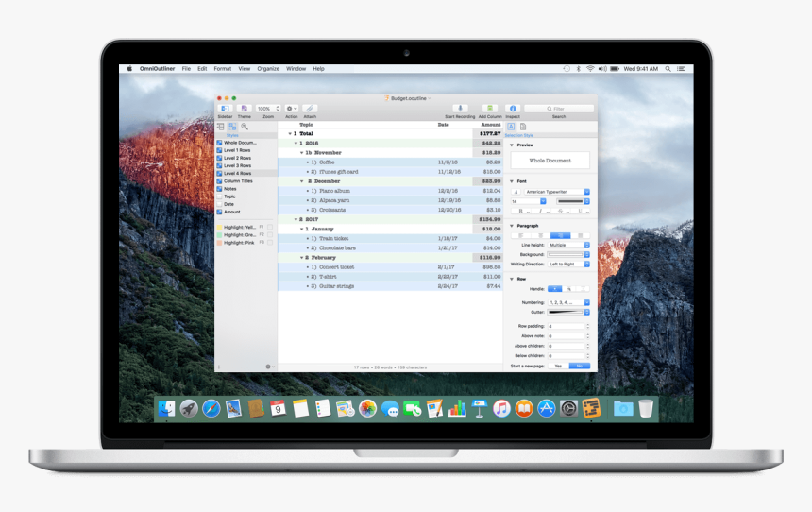Image resolution: width=812 pixels, height=512 pixels.
Task: Open the Help menu
Action: coord(318,68)
